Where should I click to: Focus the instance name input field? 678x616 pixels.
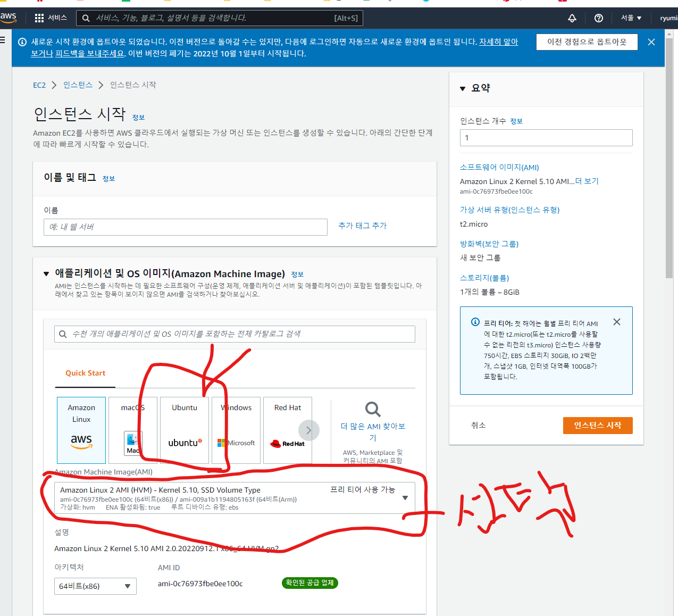pyautogui.click(x=186, y=227)
